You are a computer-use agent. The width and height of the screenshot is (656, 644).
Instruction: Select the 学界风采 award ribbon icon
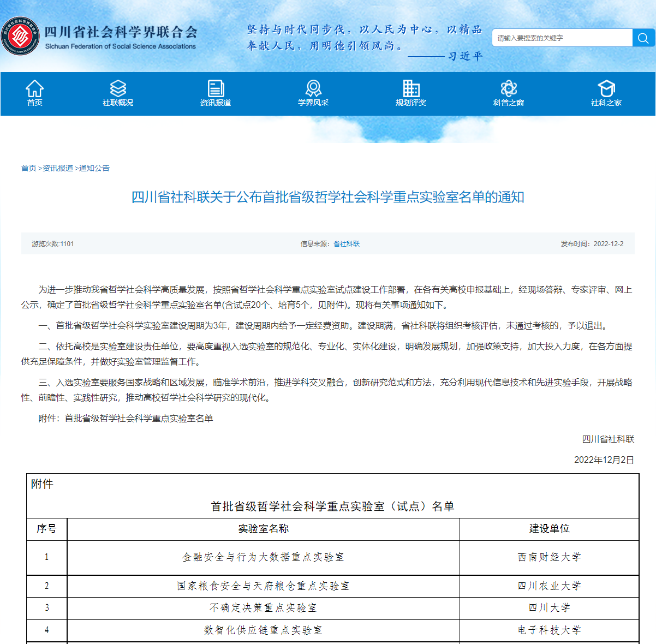(x=313, y=88)
